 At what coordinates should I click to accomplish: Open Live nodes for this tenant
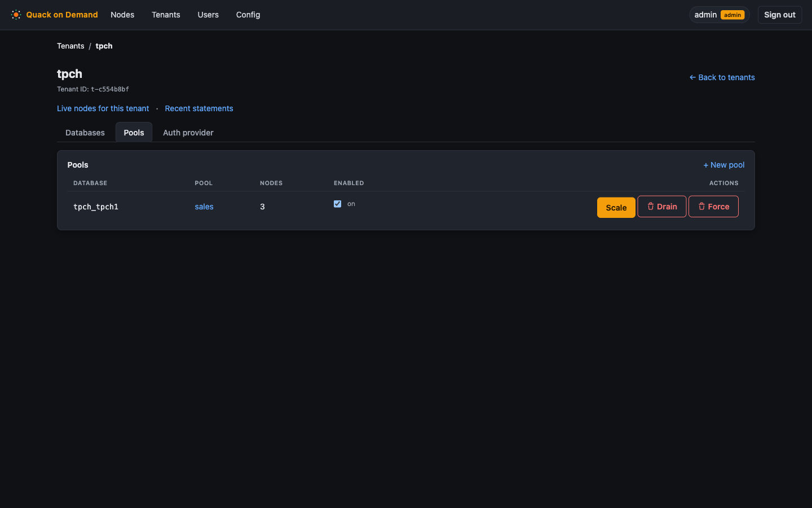[x=103, y=108]
